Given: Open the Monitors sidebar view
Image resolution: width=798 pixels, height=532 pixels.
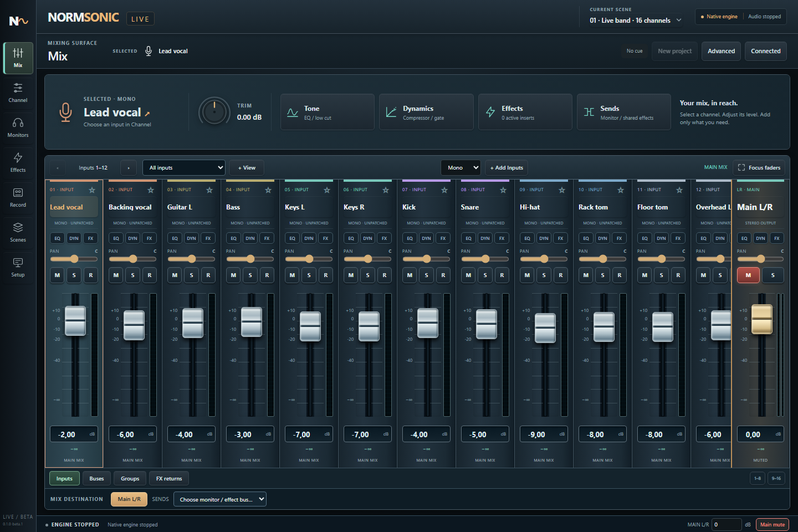Looking at the screenshot, I should point(18,127).
